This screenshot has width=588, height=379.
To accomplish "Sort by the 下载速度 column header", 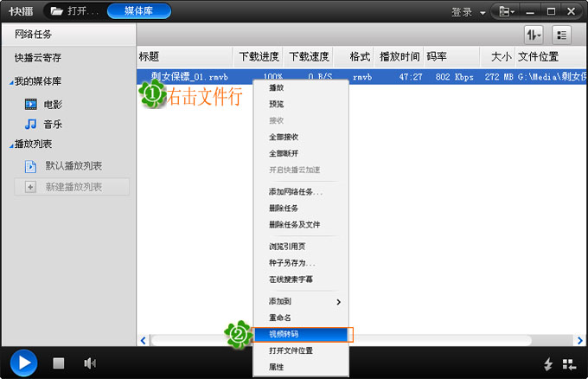I will 308,56.
